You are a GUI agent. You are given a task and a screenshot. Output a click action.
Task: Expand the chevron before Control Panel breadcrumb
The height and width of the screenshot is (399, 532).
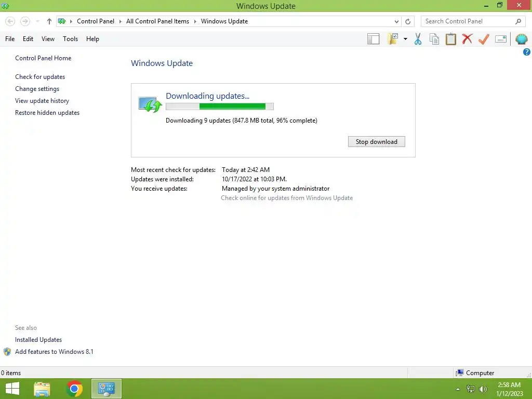pyautogui.click(x=71, y=21)
